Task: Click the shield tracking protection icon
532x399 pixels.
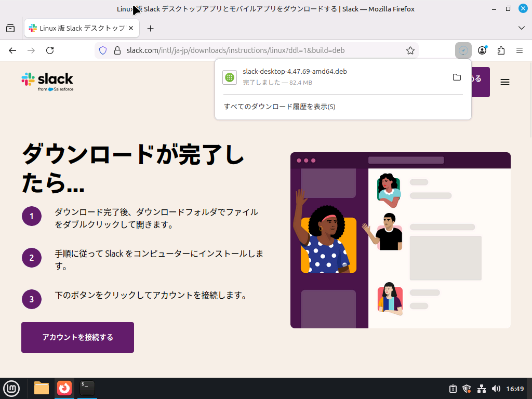Action: pos(103,50)
